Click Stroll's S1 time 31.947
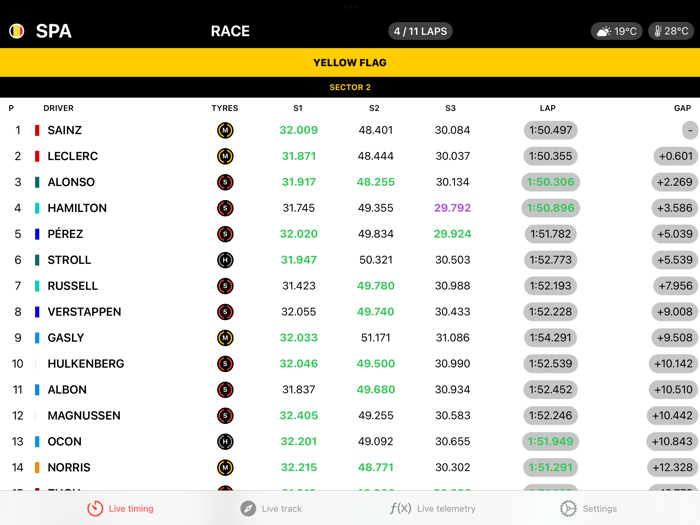The height and width of the screenshot is (525, 700). coord(299,260)
